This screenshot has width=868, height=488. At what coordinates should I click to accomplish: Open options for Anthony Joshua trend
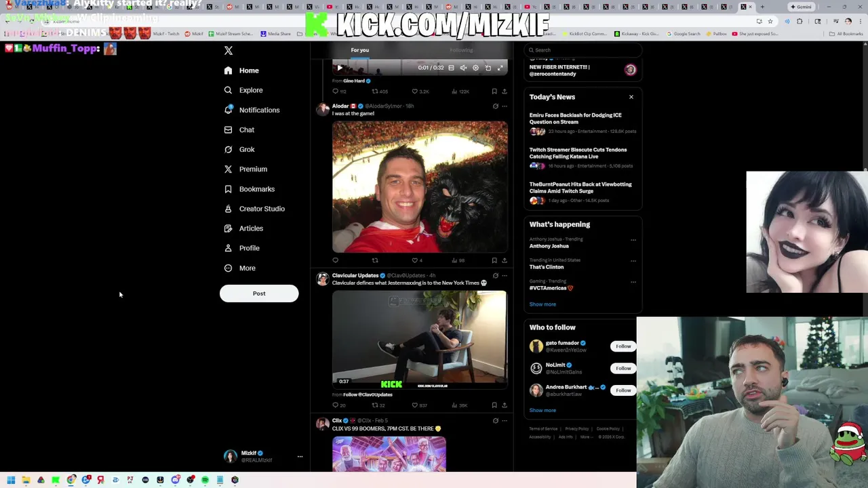coord(633,240)
